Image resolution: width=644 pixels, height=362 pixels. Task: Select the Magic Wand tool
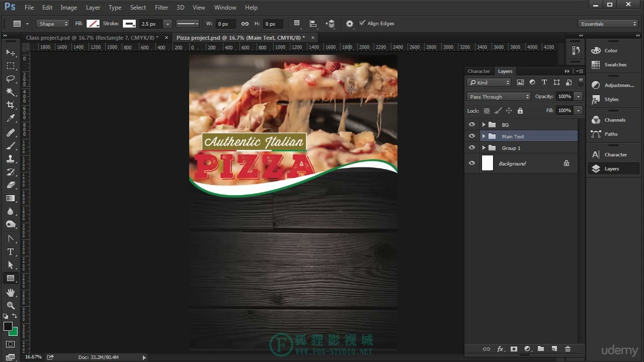click(11, 92)
